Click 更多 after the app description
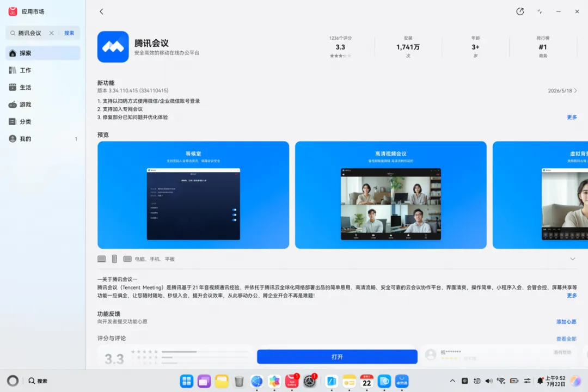588x392 pixels. (x=572, y=296)
